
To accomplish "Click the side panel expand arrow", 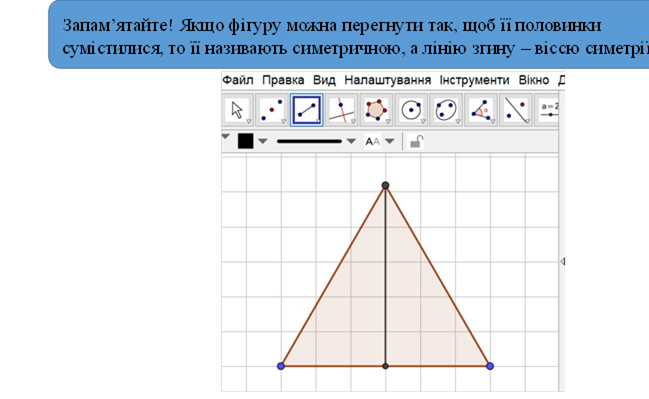I will tap(562, 261).
